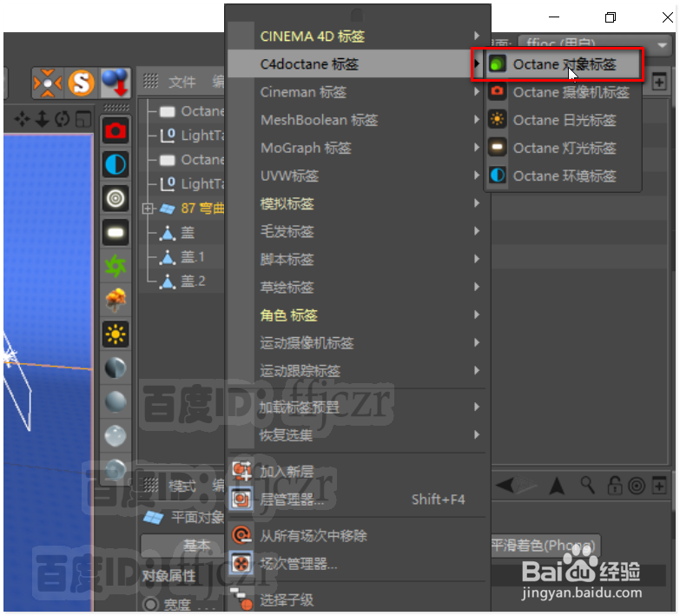
Task: Click the attribute manager lock icon
Action: coord(614,486)
